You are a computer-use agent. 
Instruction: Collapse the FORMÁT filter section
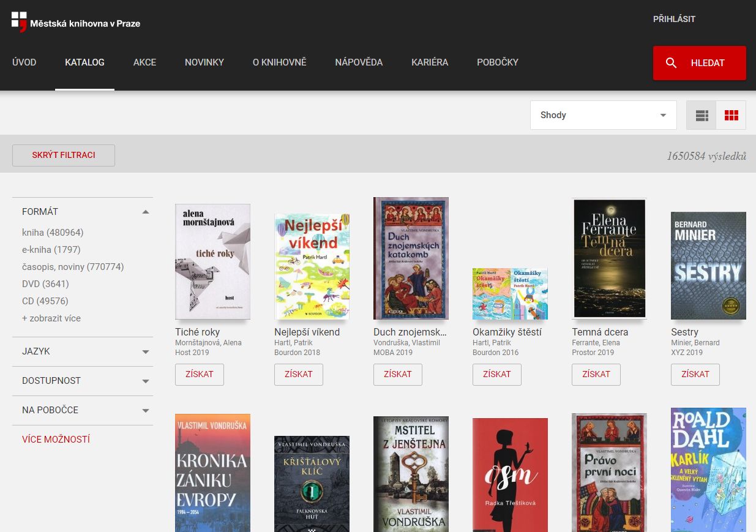[x=145, y=212]
